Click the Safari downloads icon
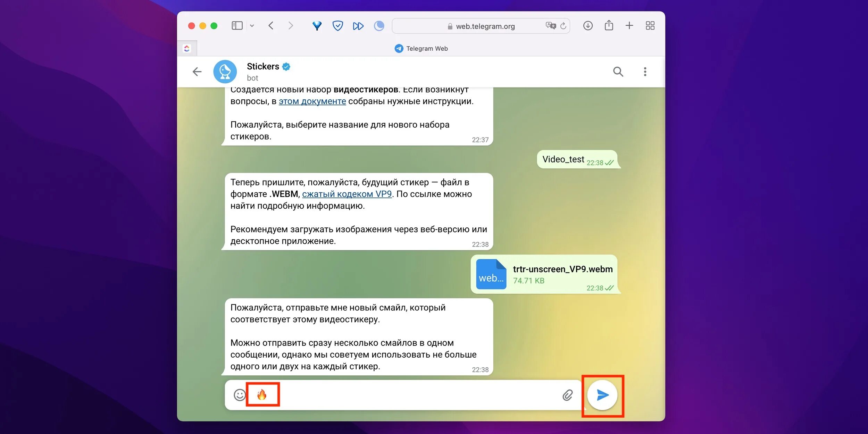The height and width of the screenshot is (434, 868). tap(588, 26)
